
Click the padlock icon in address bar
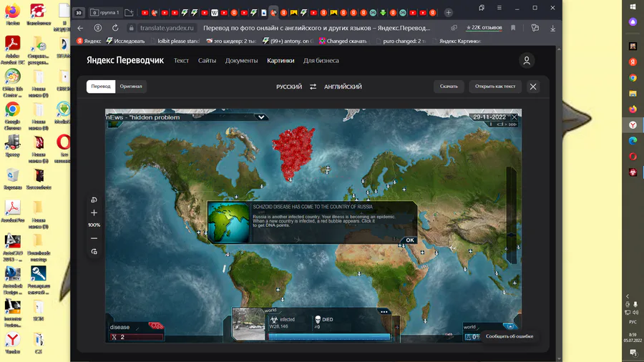131,28
